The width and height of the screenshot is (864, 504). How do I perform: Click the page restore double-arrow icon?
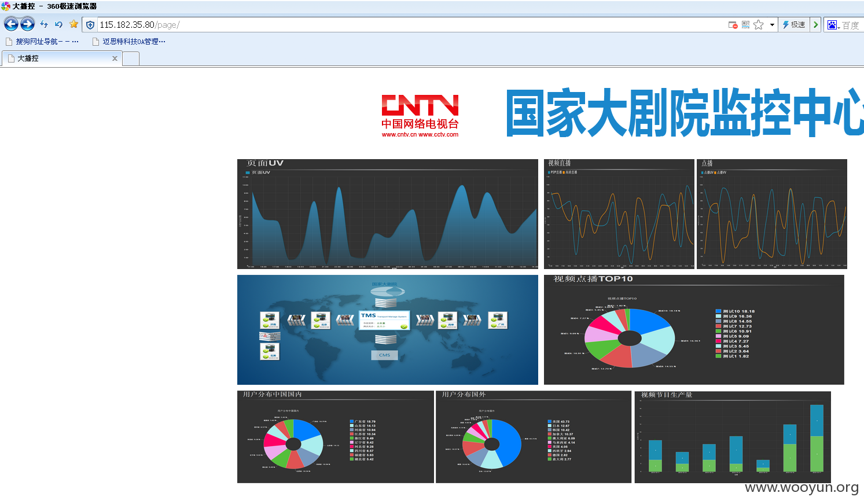point(44,24)
